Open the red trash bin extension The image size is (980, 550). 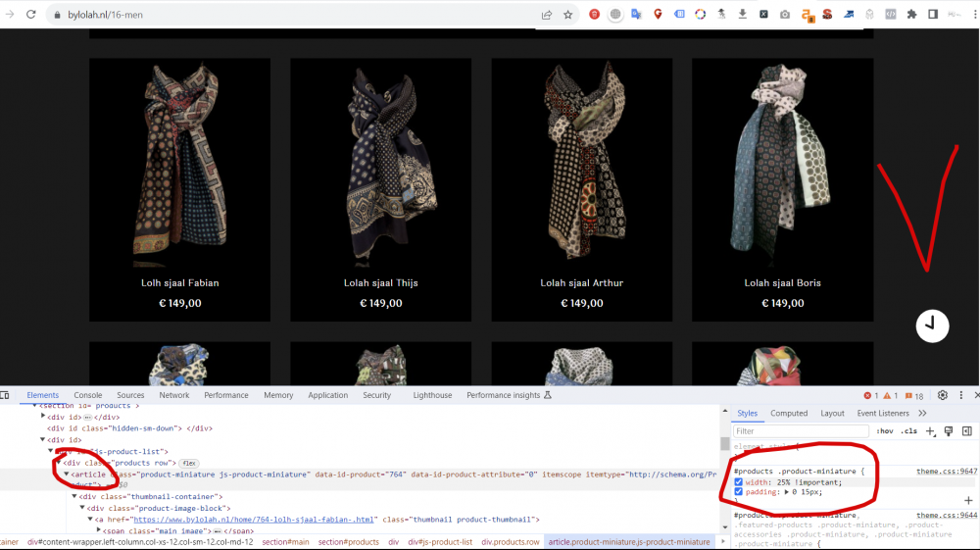point(595,14)
